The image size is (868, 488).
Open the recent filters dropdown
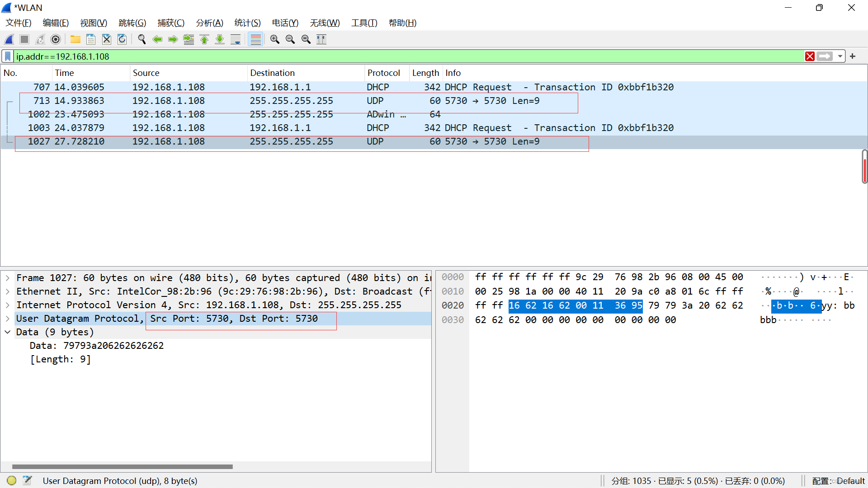[x=840, y=56]
